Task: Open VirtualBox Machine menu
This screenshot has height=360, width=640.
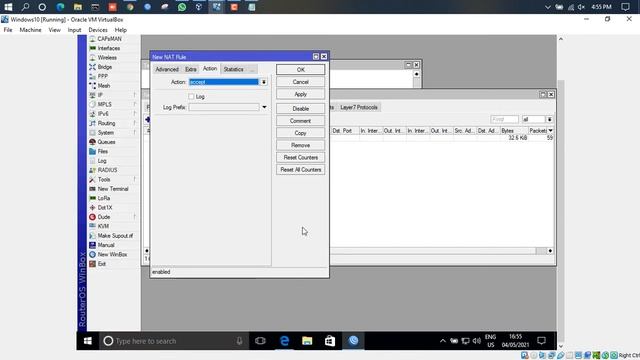Action: (x=30, y=30)
